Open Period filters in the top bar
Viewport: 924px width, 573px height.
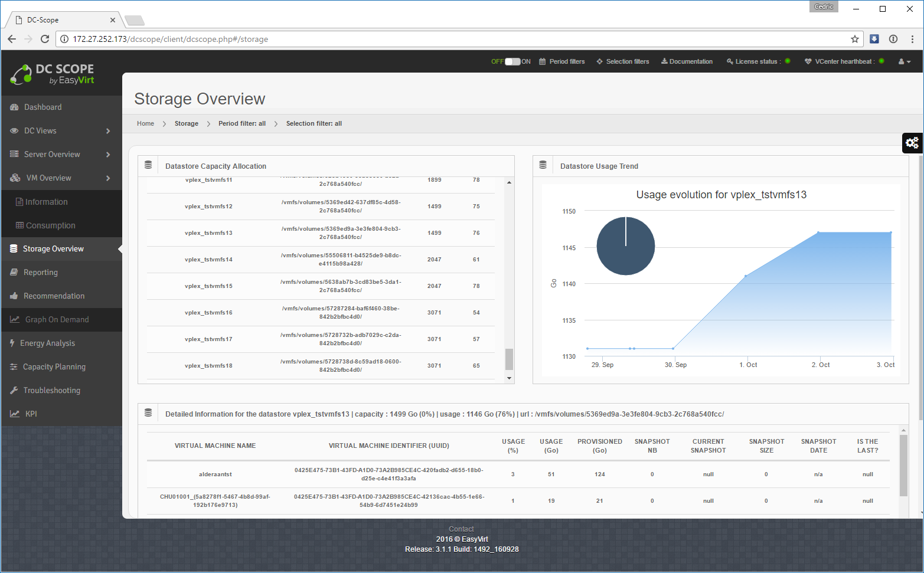tap(561, 61)
